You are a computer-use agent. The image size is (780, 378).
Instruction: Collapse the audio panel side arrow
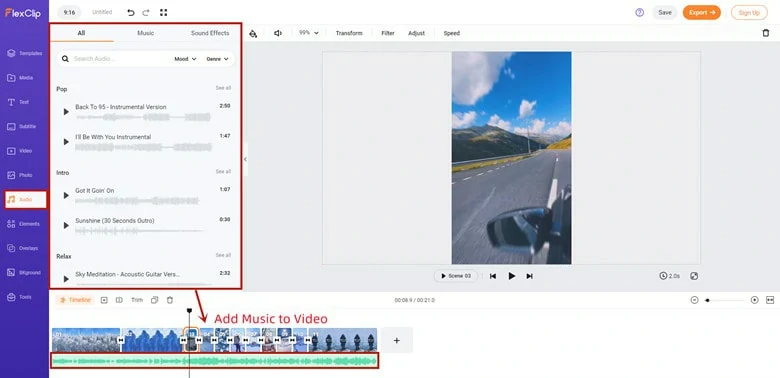click(x=245, y=159)
